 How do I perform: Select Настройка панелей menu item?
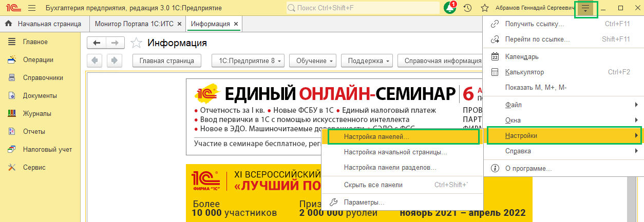pyautogui.click(x=402, y=137)
